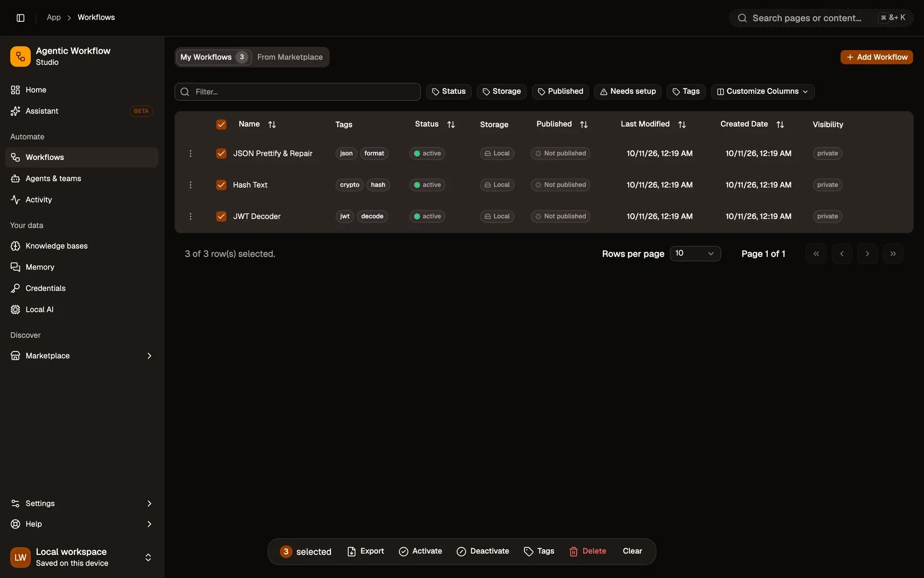Switch to My Workflows tab
924x578 pixels.
(214, 57)
